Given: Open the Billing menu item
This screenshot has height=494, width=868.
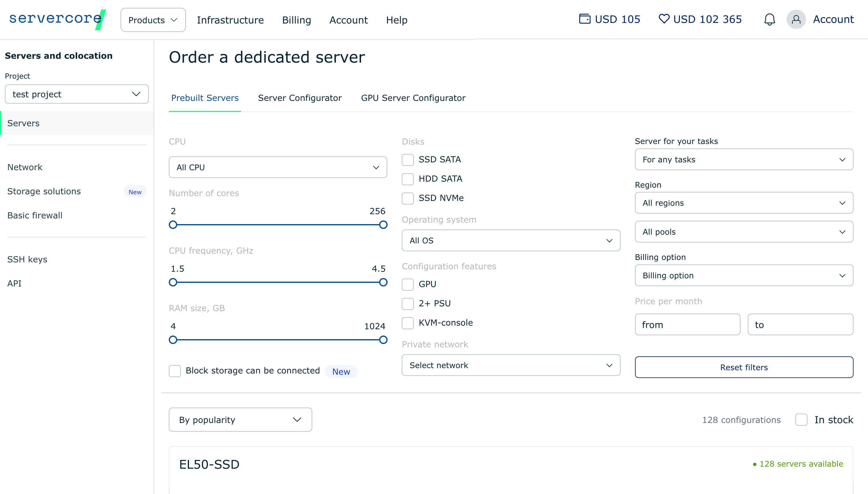Looking at the screenshot, I should [296, 20].
